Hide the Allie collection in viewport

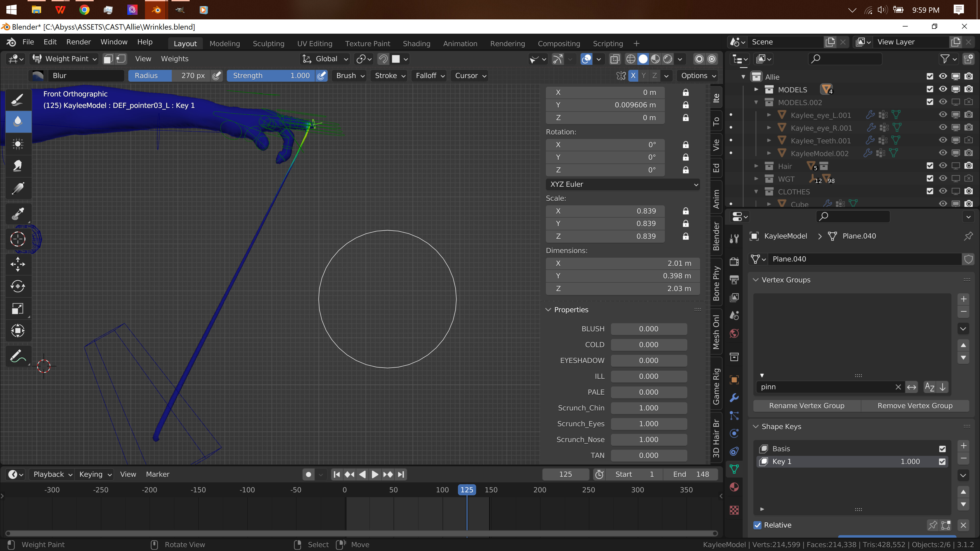pos(943,77)
